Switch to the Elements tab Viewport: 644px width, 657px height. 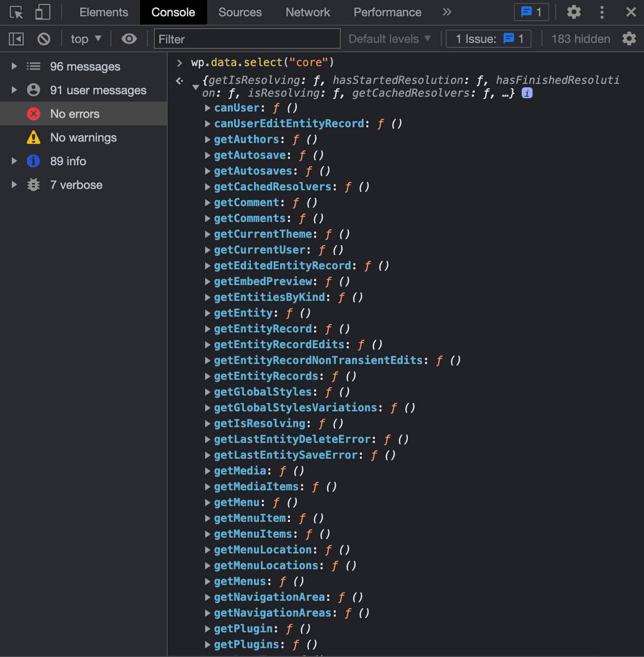tap(103, 12)
